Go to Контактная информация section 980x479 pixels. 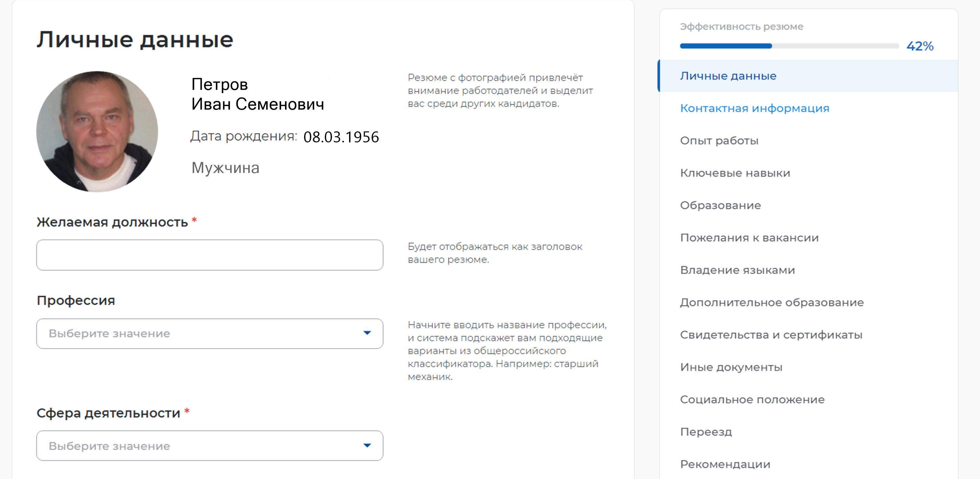click(x=754, y=108)
